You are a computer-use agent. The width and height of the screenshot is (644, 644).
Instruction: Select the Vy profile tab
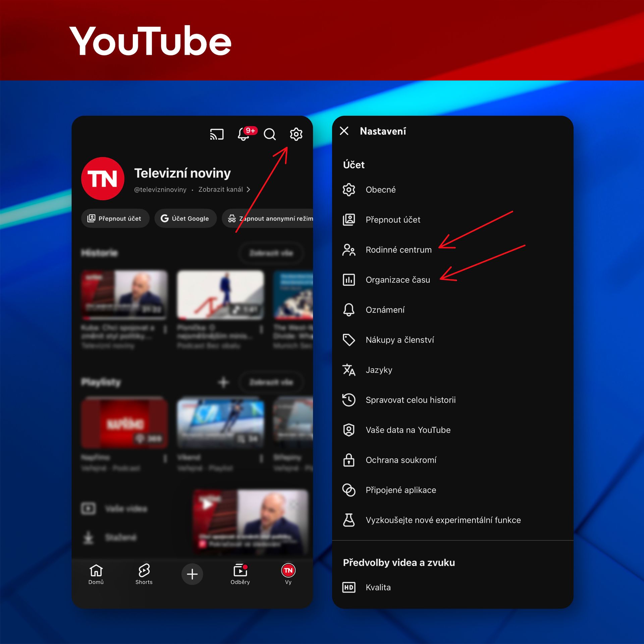[288, 574]
